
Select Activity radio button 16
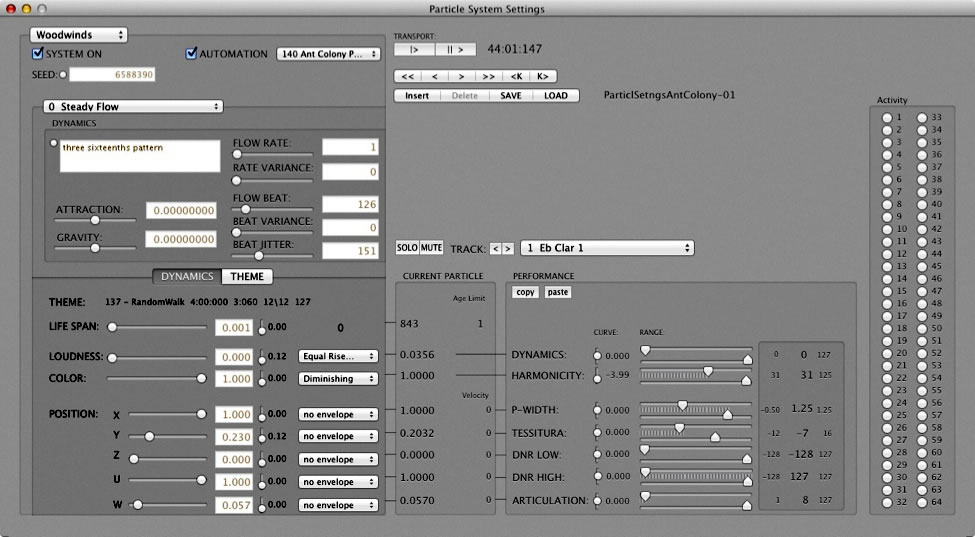887,304
